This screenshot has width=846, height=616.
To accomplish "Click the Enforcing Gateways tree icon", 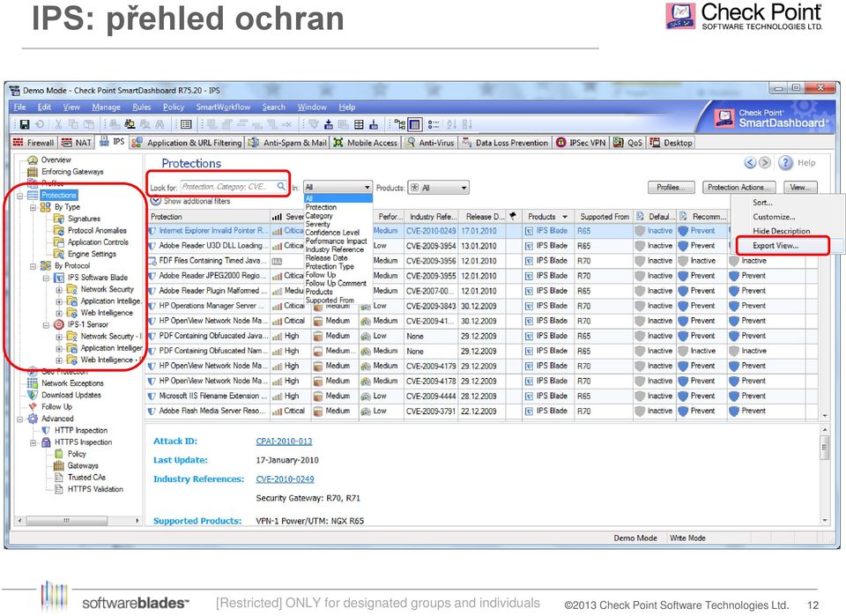I will 33,172.
